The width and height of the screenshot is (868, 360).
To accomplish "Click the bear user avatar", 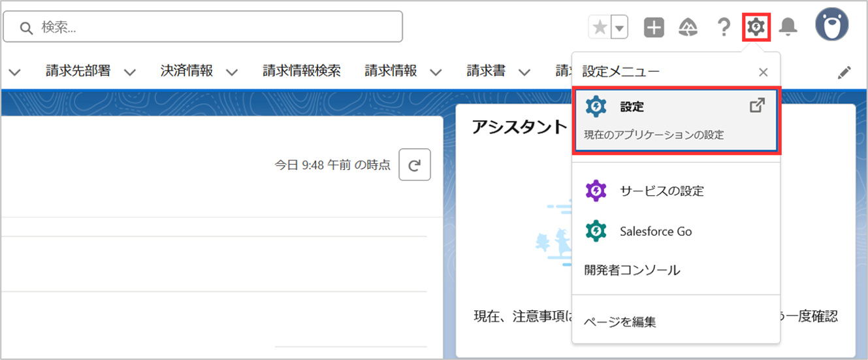I will (831, 25).
